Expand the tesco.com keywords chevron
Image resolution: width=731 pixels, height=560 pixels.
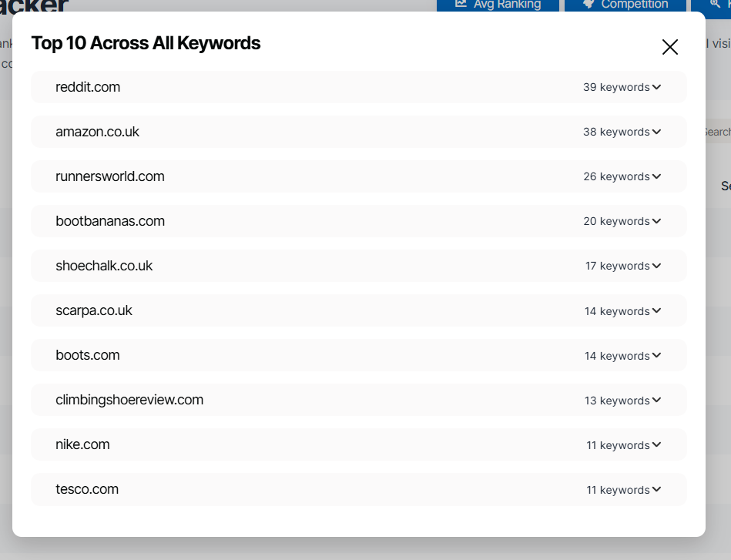656,490
